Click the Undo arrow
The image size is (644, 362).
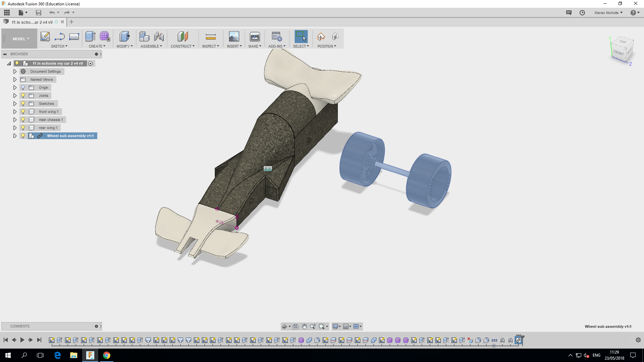[52, 13]
